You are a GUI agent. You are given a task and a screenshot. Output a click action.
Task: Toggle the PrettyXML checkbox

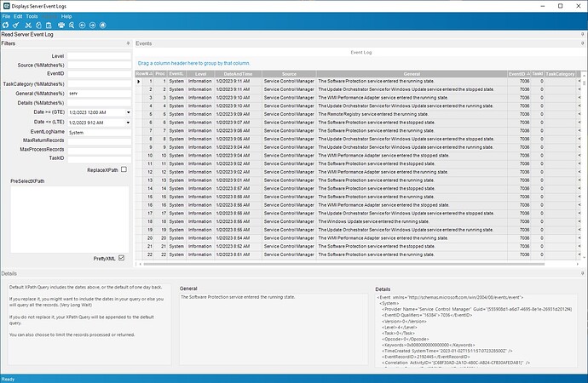pyautogui.click(x=121, y=258)
